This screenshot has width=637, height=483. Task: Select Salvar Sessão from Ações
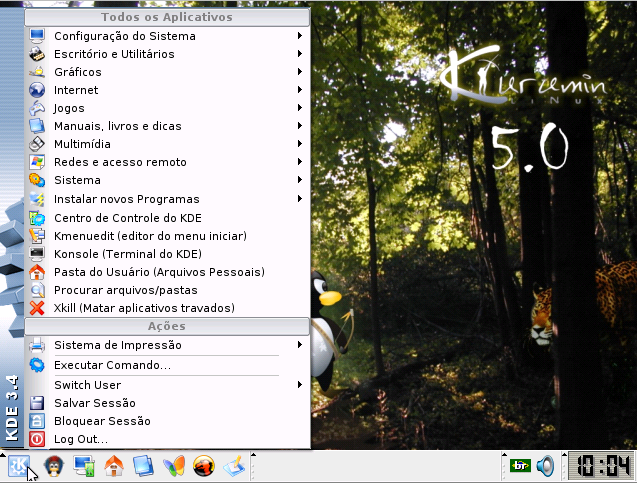pyautogui.click(x=167, y=403)
